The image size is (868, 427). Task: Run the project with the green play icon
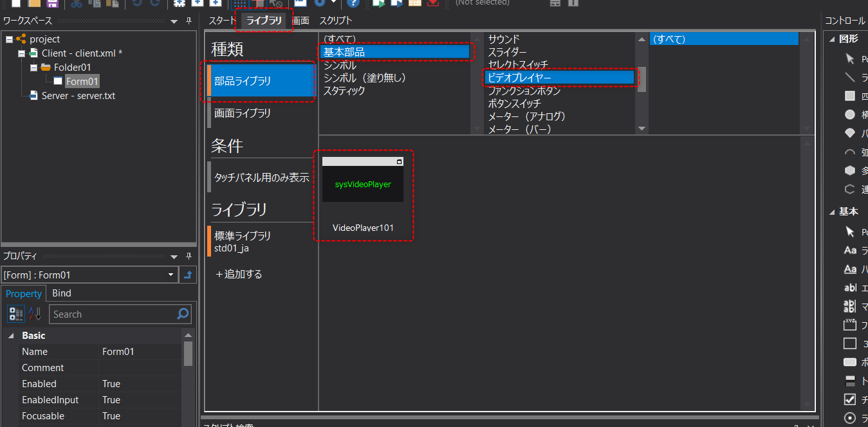(x=379, y=5)
